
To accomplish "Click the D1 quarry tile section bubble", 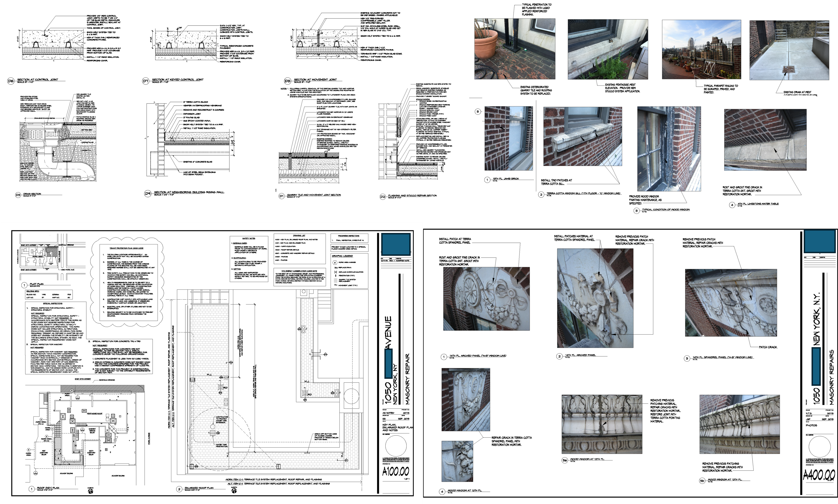I will (281, 196).
